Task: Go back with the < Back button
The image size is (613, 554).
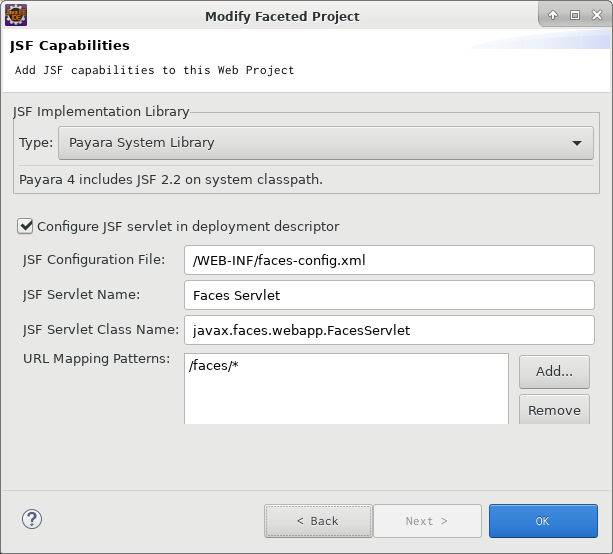Action: pyautogui.click(x=318, y=521)
